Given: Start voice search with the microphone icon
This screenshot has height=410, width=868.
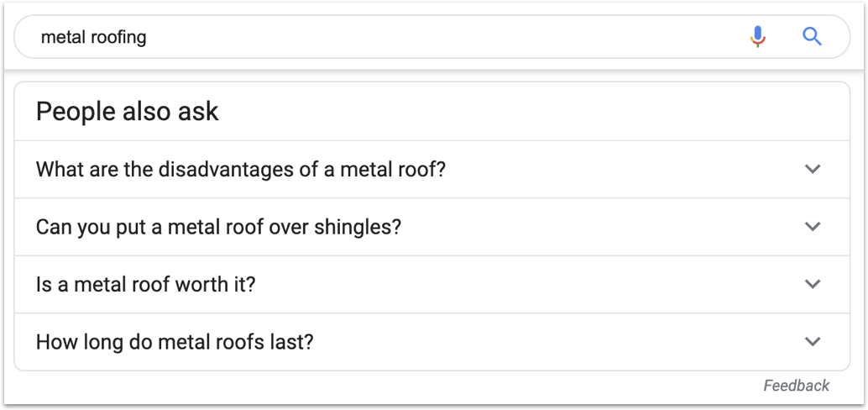Looking at the screenshot, I should click(x=758, y=37).
